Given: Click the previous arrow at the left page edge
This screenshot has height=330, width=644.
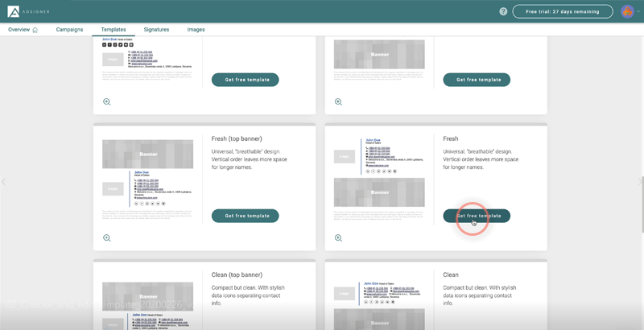Looking at the screenshot, I should pyautogui.click(x=3, y=182).
